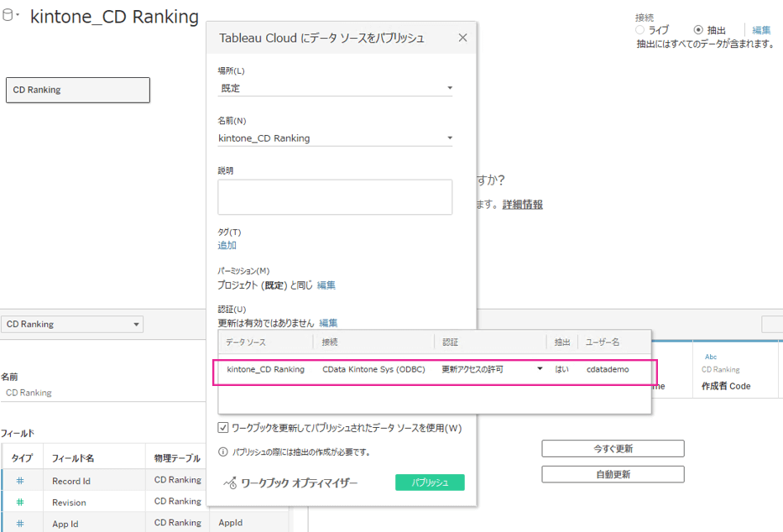Open the Workbook Optimizer icon
The image size is (783, 532).
pos(230,482)
